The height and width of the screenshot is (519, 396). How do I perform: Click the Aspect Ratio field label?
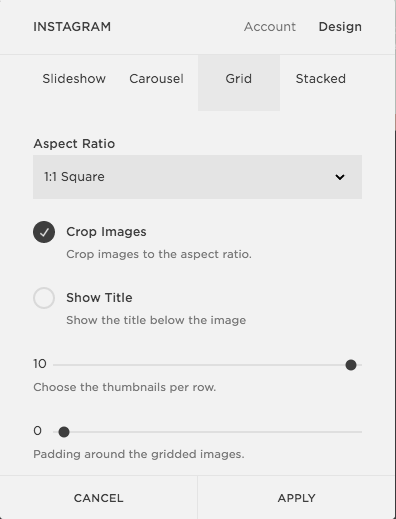[74, 144]
